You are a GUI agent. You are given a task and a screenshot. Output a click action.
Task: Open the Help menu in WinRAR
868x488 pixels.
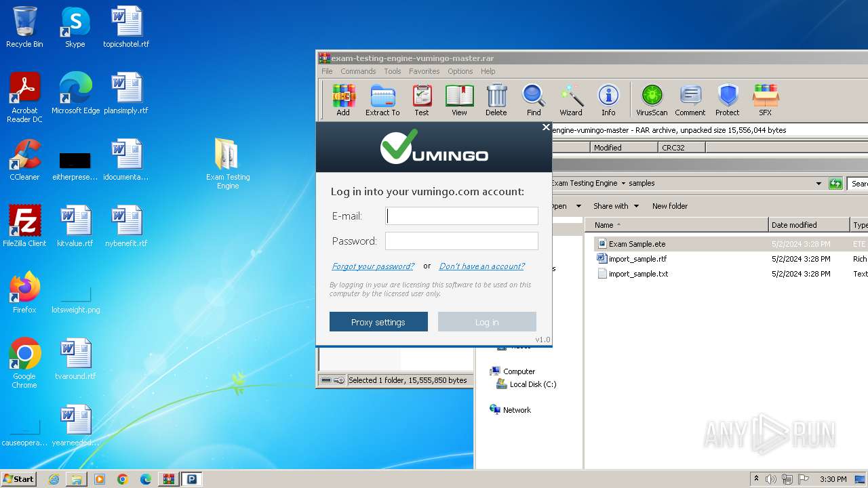coord(488,71)
